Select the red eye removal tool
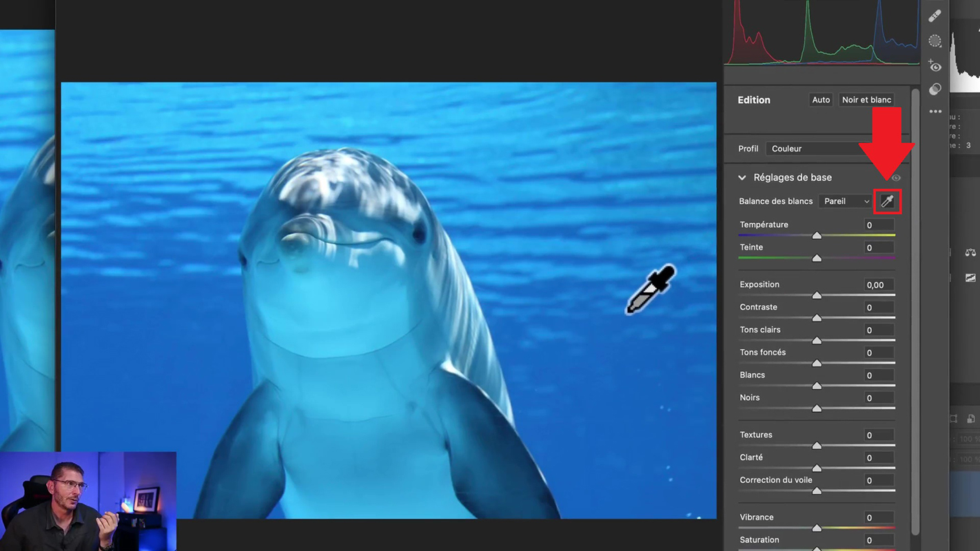 [935, 66]
